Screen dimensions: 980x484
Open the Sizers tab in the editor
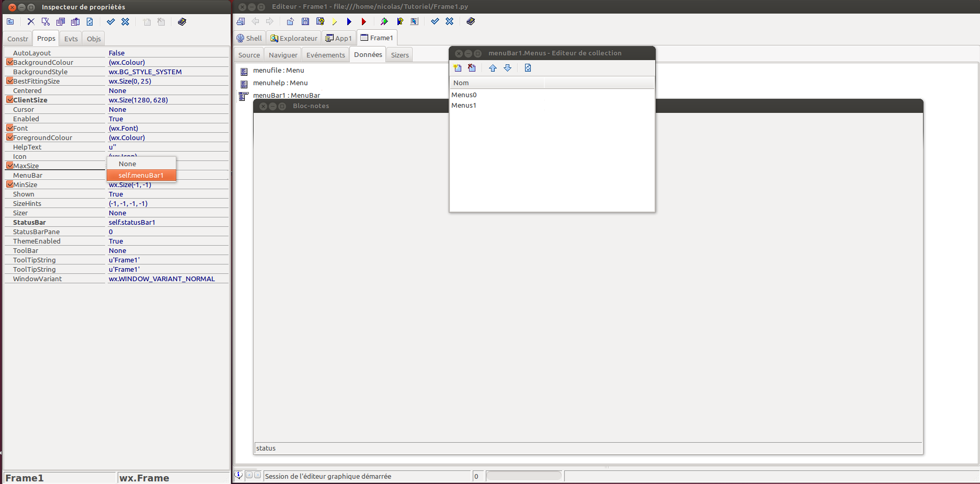(x=400, y=55)
